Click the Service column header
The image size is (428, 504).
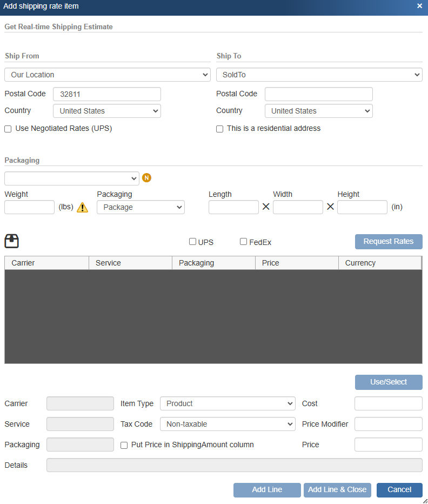(130, 263)
